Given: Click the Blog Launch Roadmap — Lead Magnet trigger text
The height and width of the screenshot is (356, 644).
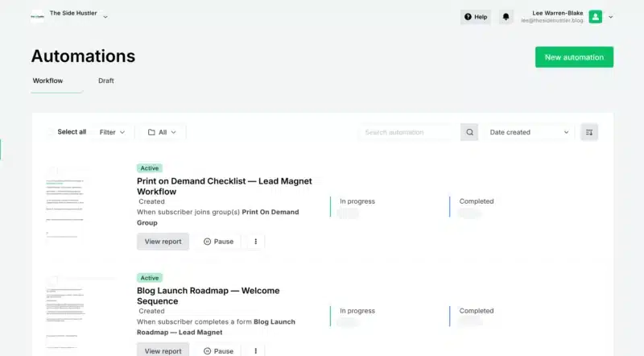Looking at the screenshot, I should click(216, 327).
